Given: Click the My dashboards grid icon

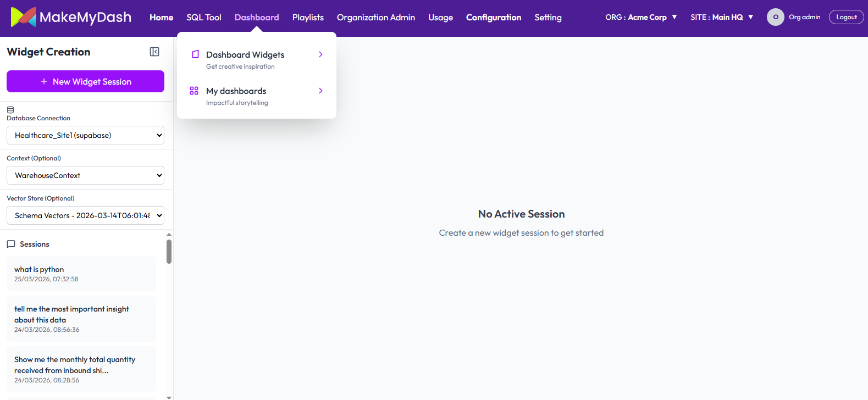Looking at the screenshot, I should (194, 91).
